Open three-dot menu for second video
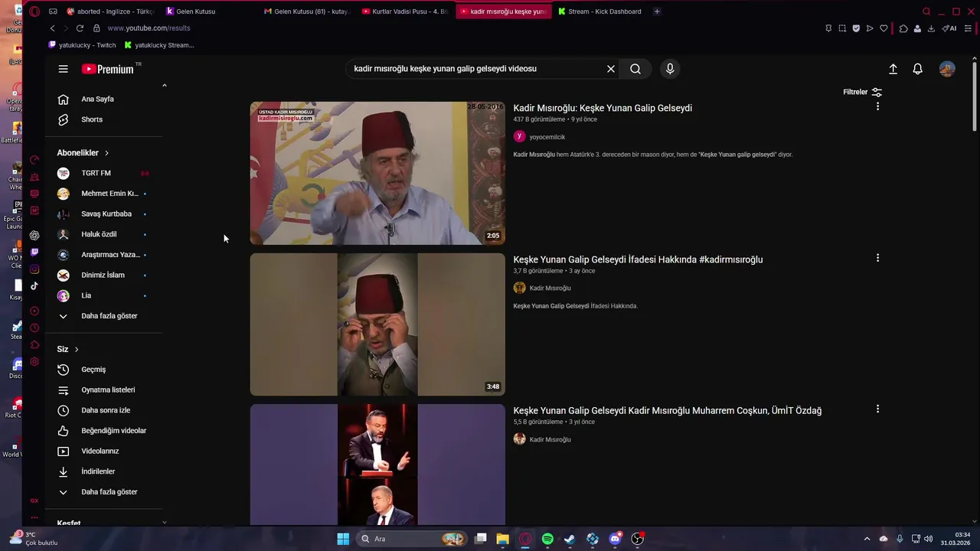 [877, 258]
